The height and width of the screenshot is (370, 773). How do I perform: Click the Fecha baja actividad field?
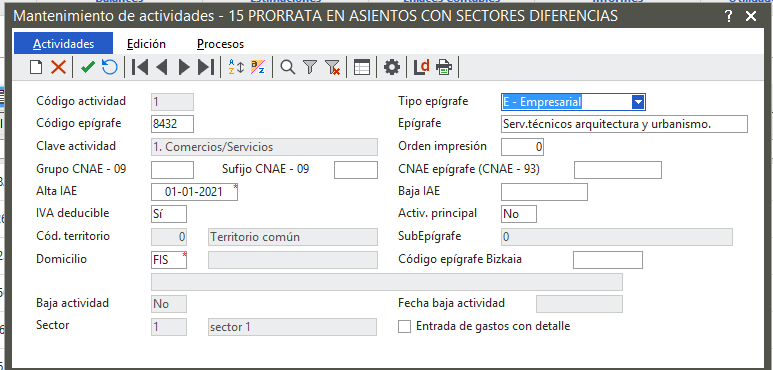pos(579,304)
